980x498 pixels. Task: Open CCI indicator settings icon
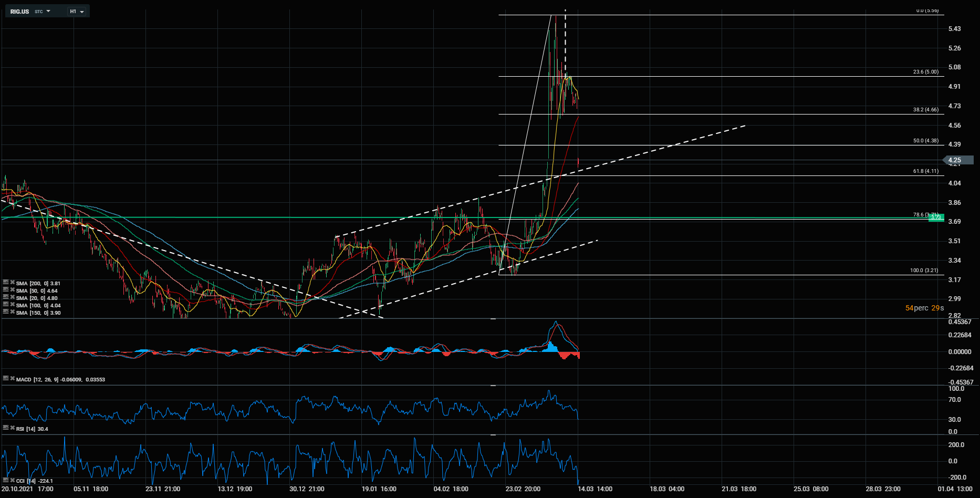tap(5, 480)
